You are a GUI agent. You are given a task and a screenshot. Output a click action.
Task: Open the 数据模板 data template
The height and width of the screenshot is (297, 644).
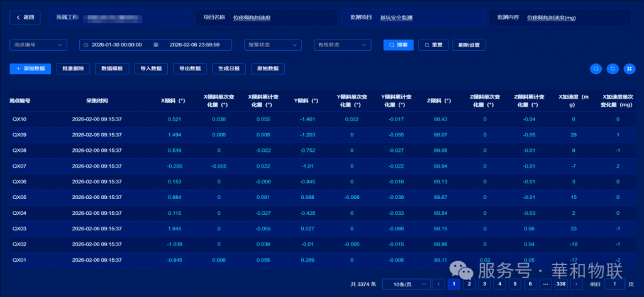112,69
